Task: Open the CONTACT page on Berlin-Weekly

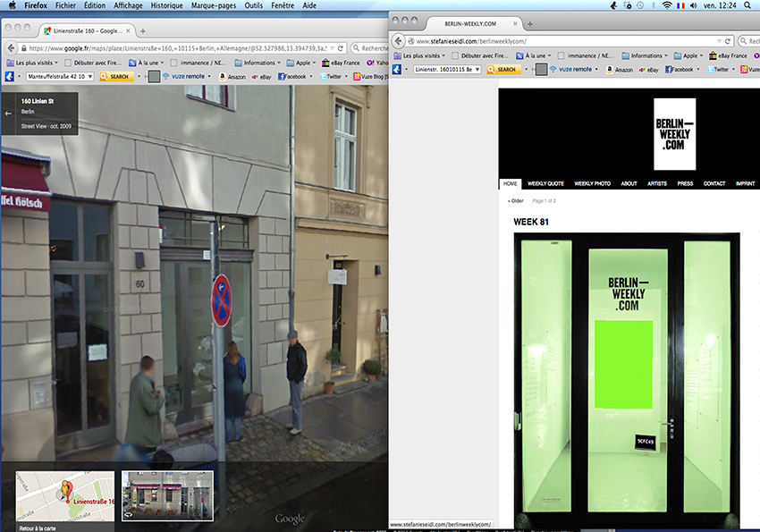Action: pos(714,183)
